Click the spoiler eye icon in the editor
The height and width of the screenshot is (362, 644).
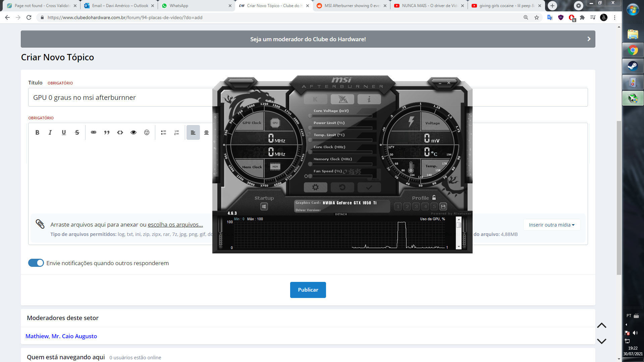pyautogui.click(x=133, y=132)
